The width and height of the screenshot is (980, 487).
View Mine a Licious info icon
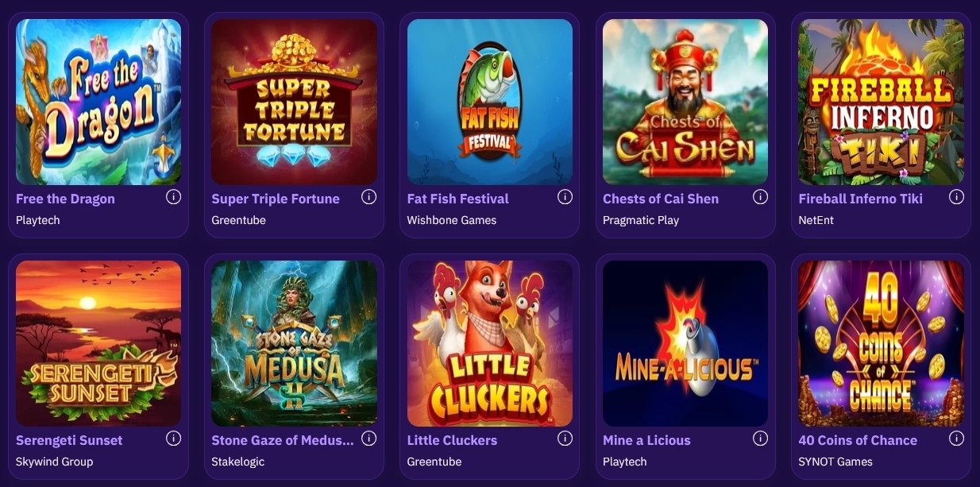[x=760, y=439]
